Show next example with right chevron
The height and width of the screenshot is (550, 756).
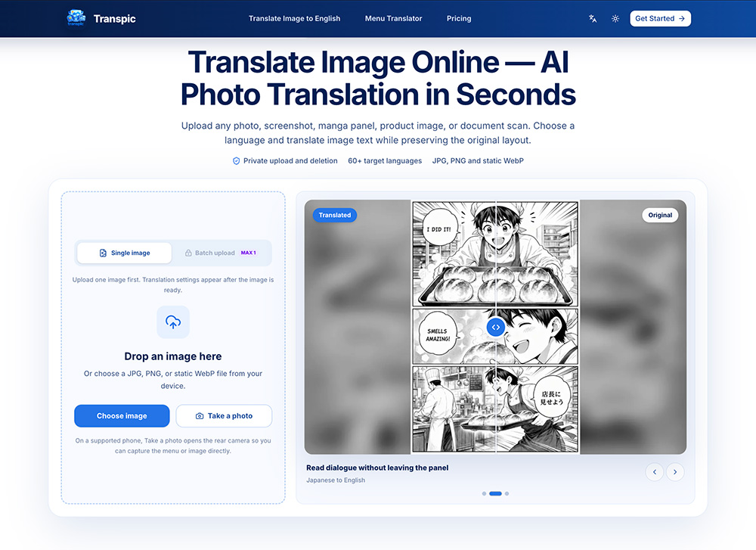(x=675, y=472)
